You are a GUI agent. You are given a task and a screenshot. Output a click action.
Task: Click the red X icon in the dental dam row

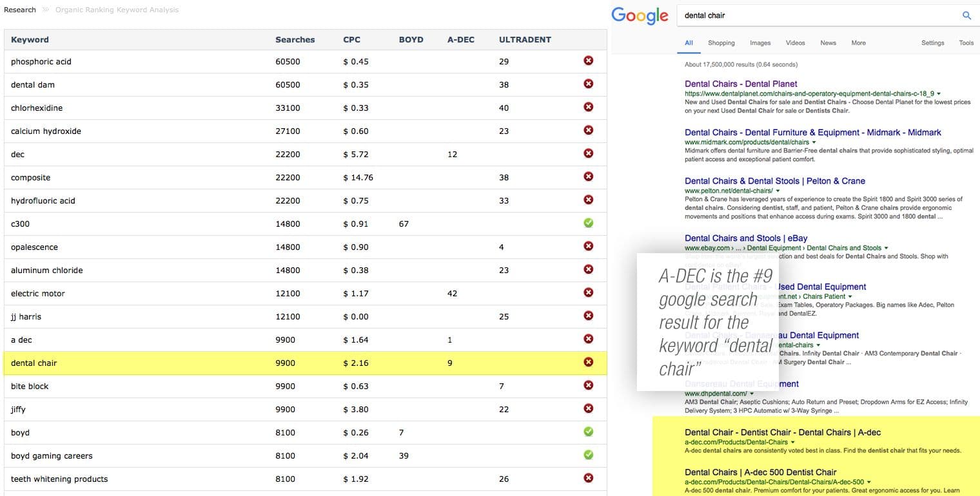coord(588,84)
